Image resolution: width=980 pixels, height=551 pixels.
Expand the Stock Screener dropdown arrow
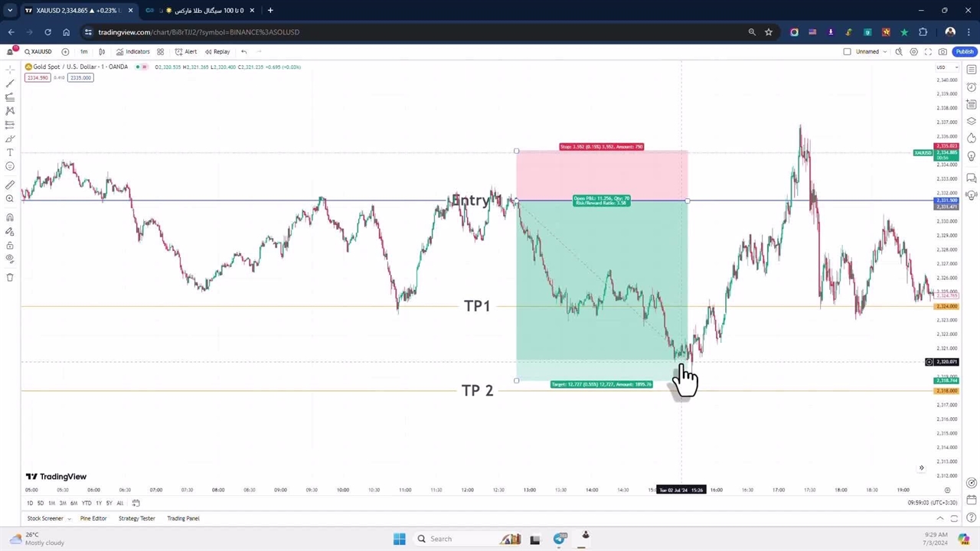69,519
